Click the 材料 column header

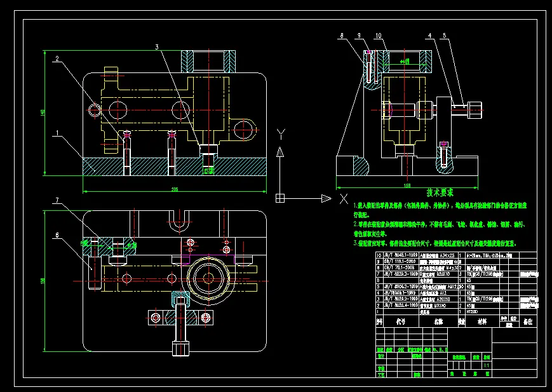pos(482,321)
